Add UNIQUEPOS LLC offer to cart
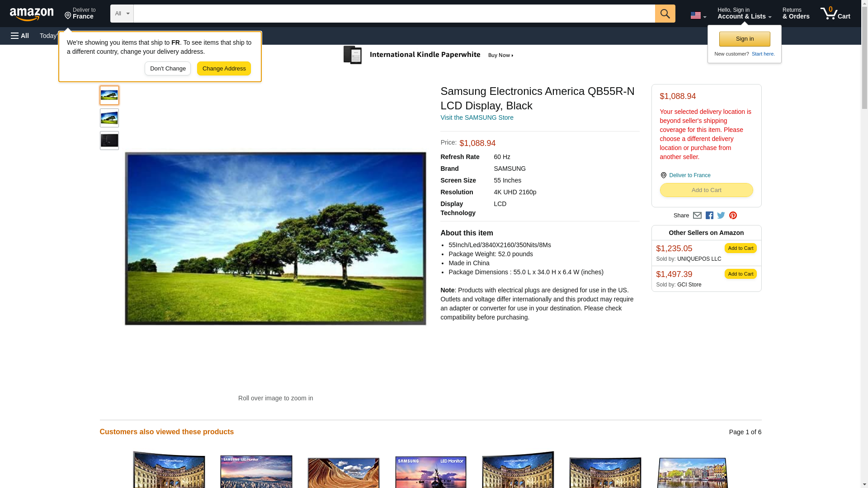This screenshot has width=868, height=488. [x=740, y=248]
